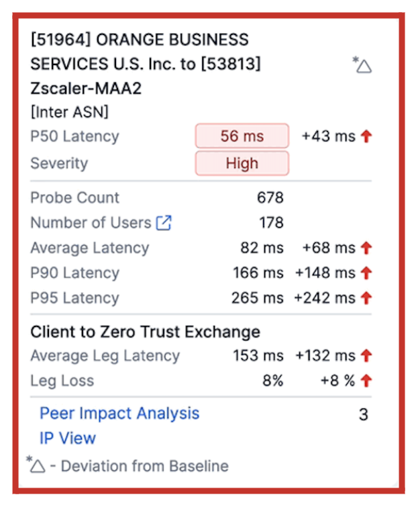
Task: Click the red arrow on the P90 Latency row
Action: 366,273
